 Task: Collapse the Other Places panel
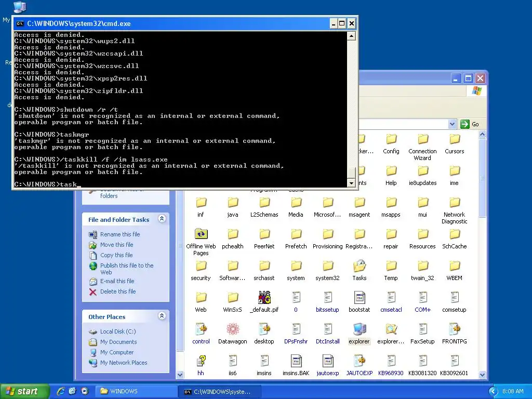pos(162,316)
